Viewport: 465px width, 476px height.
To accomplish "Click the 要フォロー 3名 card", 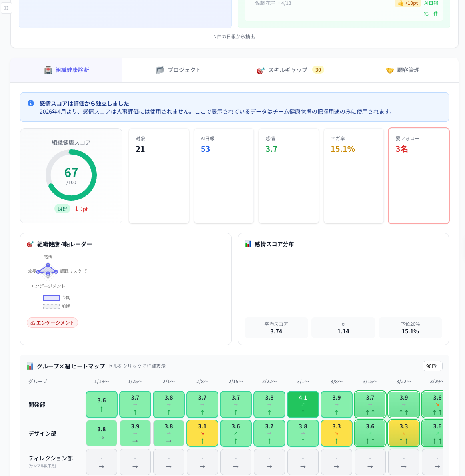I will tap(419, 176).
